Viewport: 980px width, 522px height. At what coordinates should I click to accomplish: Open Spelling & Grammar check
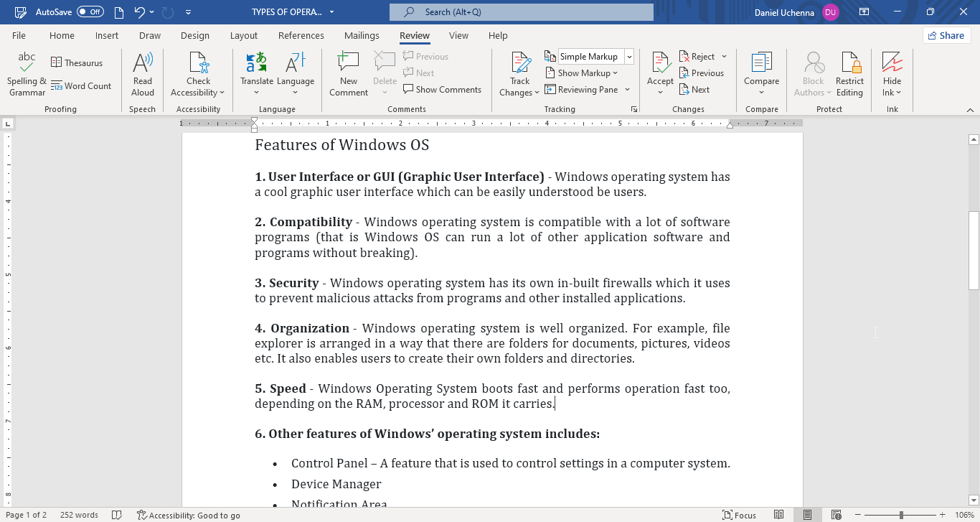pos(27,75)
